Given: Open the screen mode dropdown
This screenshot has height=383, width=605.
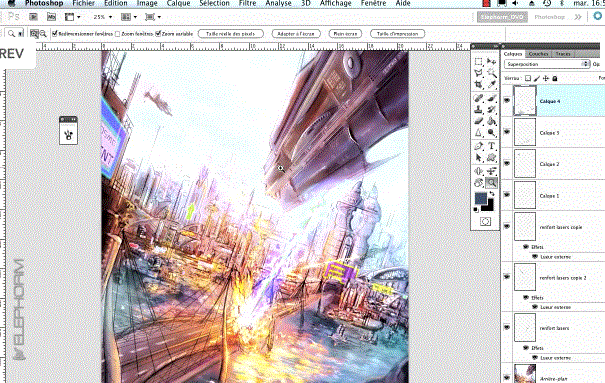Looking at the screenshot, I should point(153,17).
